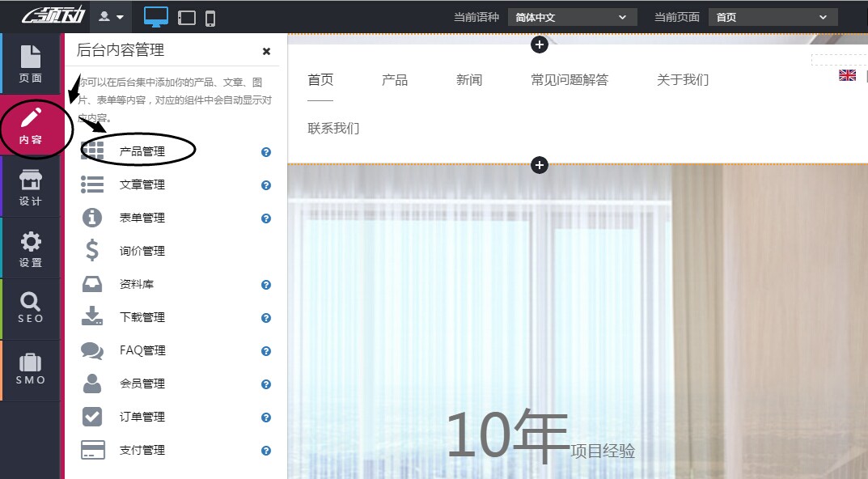
Task: Open the 会员管理 help question mark
Action: click(x=265, y=384)
